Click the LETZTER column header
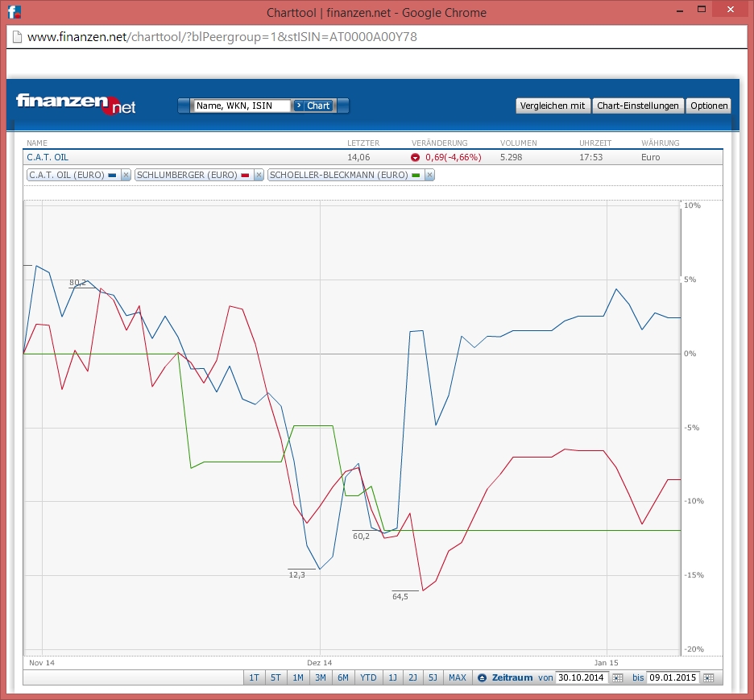This screenshot has width=754, height=700. pyautogui.click(x=363, y=143)
